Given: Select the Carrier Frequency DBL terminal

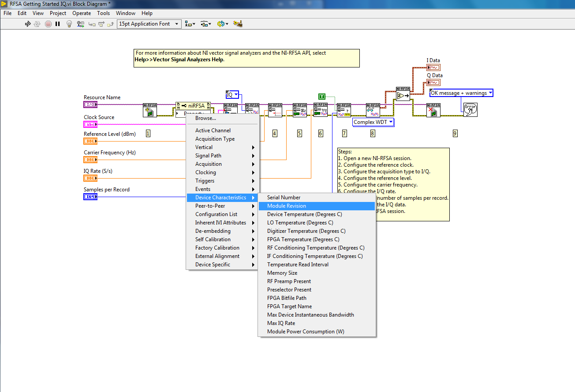Looking at the screenshot, I should tap(90, 160).
